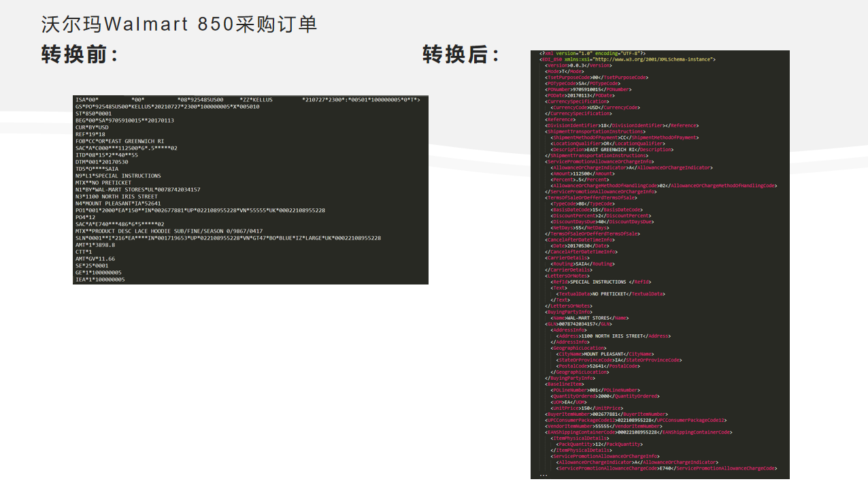Click the title 沃尔玛Walmart 850采购订单
The height and width of the screenshot is (488, 868).
click(179, 25)
